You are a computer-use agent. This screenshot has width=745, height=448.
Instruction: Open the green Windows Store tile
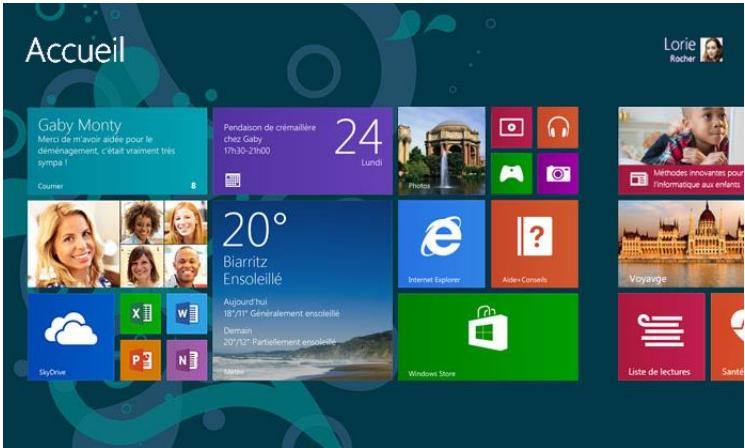click(x=488, y=337)
